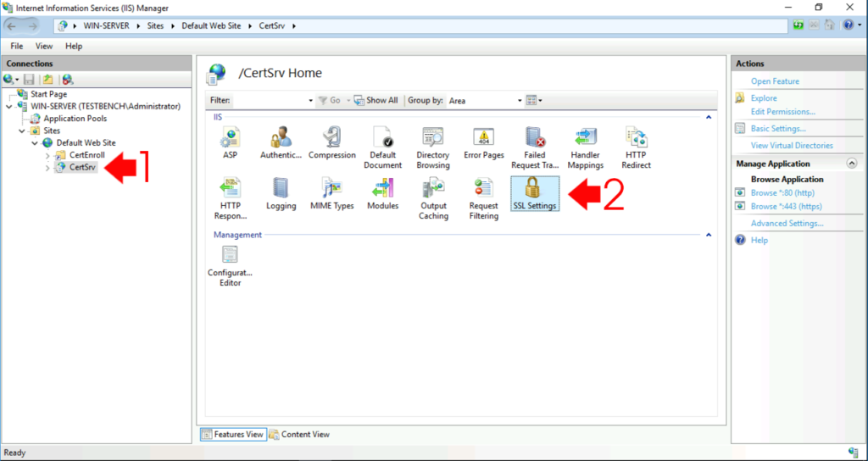Open the Failed Request Tracing icon
This screenshot has width=868, height=461.
(x=534, y=146)
